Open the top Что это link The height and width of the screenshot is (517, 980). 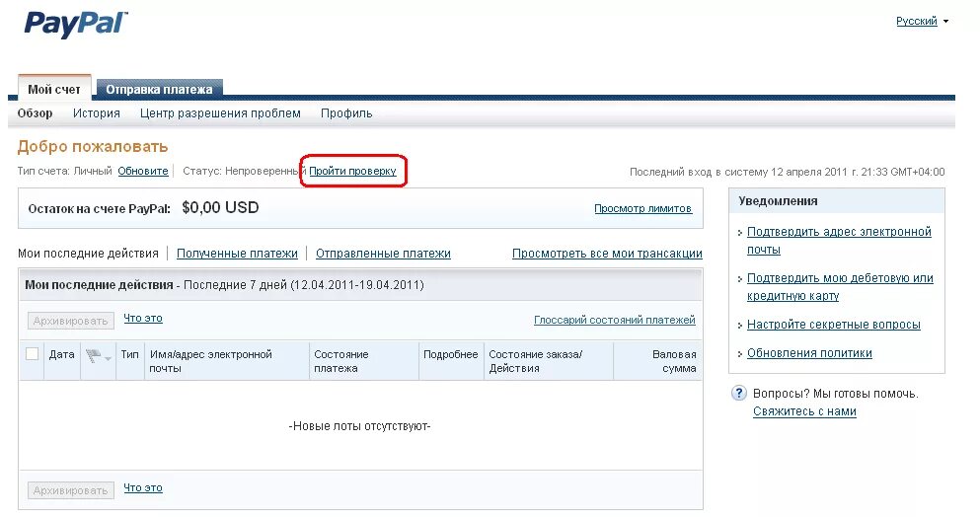coord(142,319)
